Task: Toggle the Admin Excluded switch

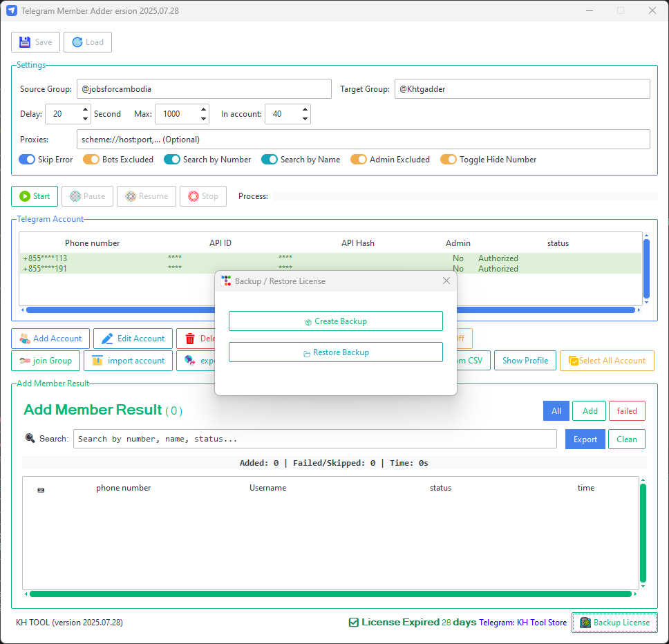Action: pyautogui.click(x=359, y=160)
